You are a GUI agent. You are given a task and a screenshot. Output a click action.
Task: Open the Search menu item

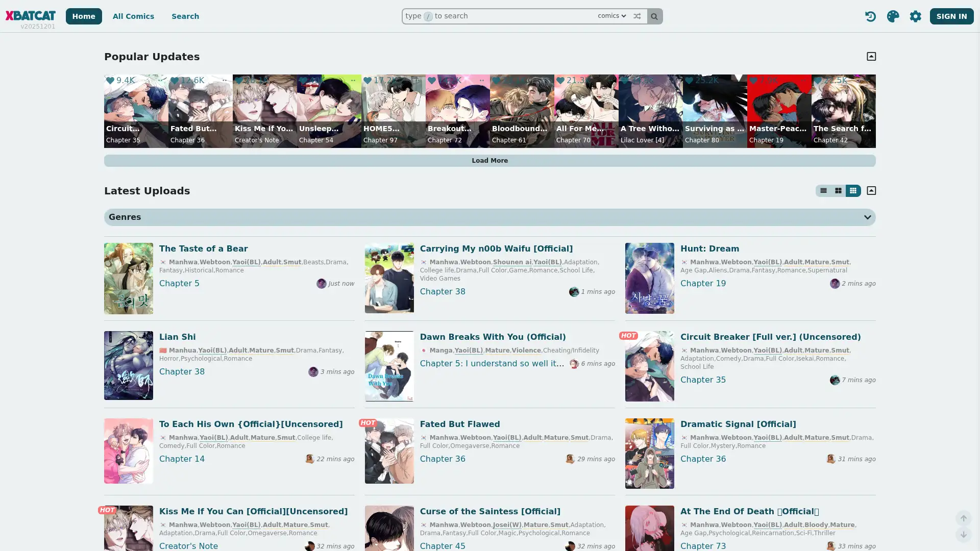click(185, 16)
